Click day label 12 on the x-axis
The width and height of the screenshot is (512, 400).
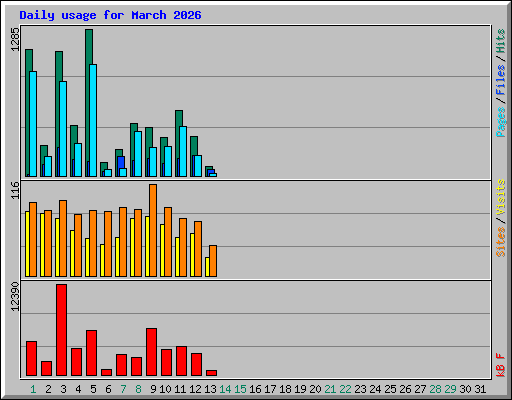[195, 389]
